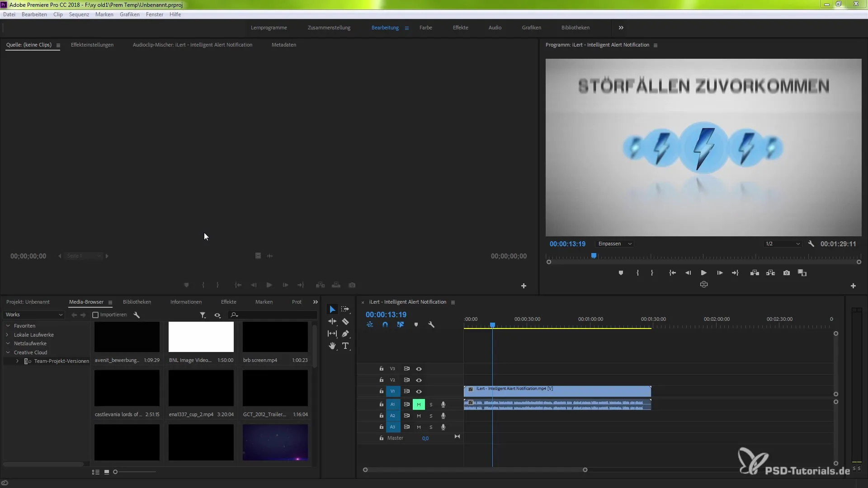Open the Einpassen zoom level dropdown

[615, 244]
